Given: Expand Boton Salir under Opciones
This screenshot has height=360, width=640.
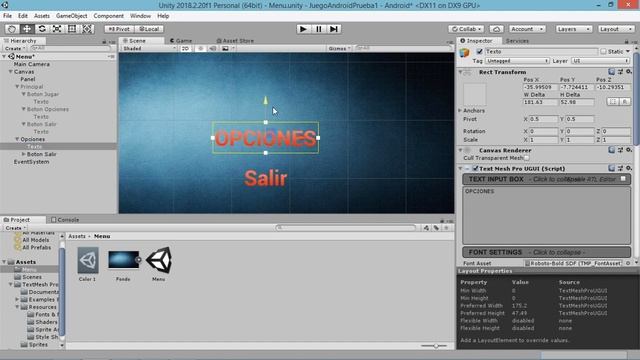Looking at the screenshot, I should 24,154.
